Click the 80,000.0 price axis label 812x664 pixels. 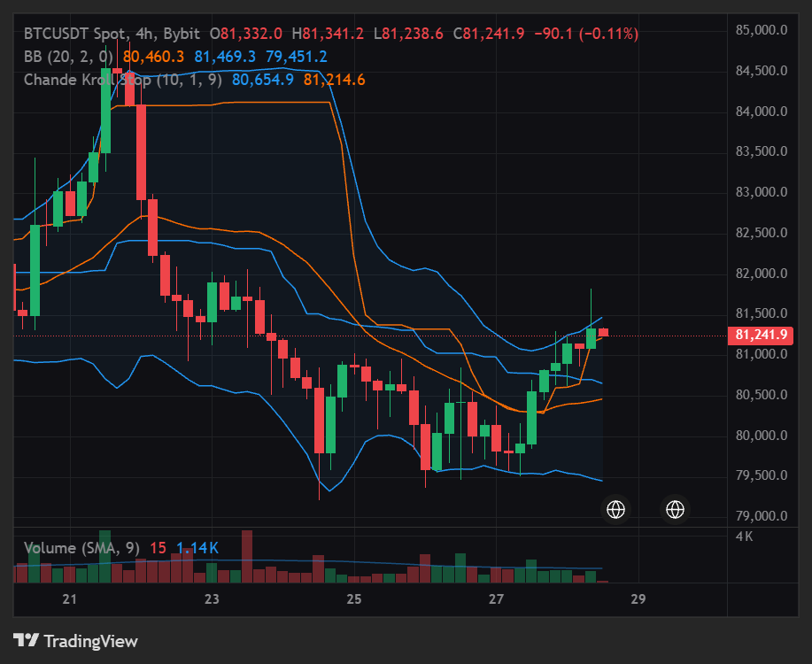(762, 436)
